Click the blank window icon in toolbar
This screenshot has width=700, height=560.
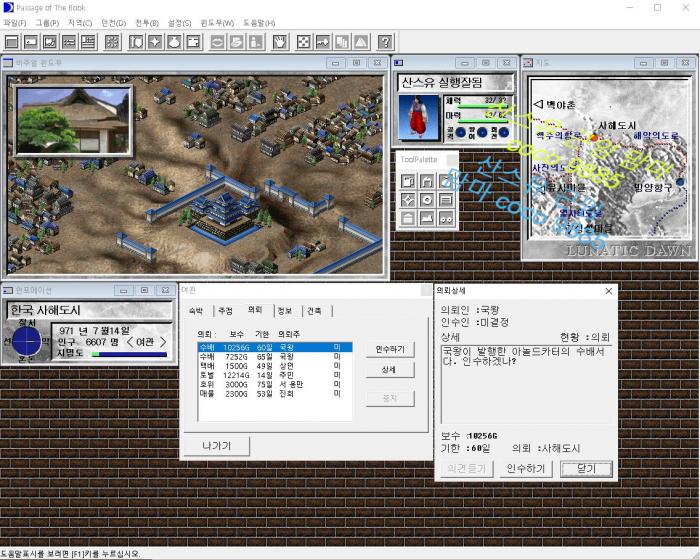pos(12,42)
